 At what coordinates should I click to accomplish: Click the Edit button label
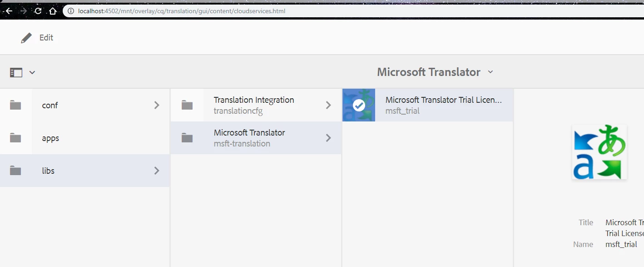pyautogui.click(x=46, y=38)
